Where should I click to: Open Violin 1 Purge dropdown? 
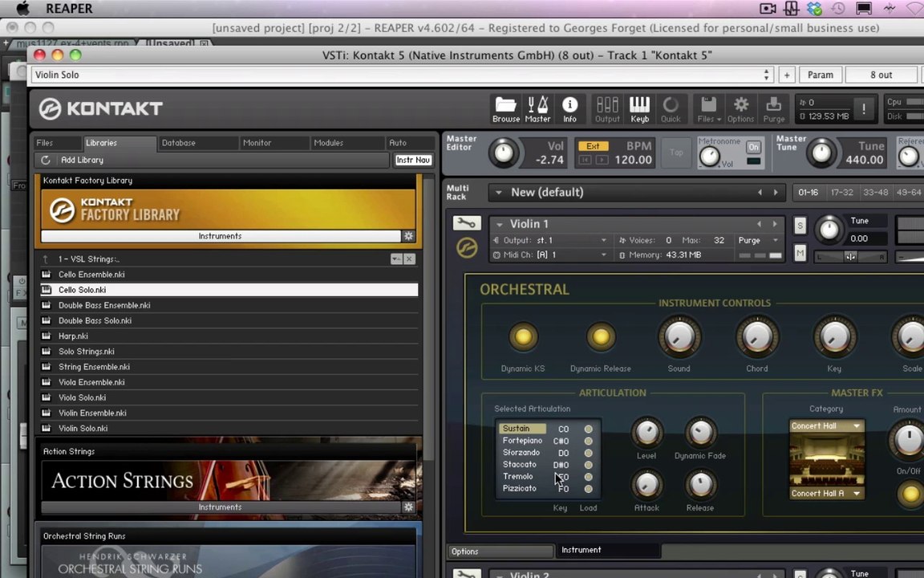point(776,241)
